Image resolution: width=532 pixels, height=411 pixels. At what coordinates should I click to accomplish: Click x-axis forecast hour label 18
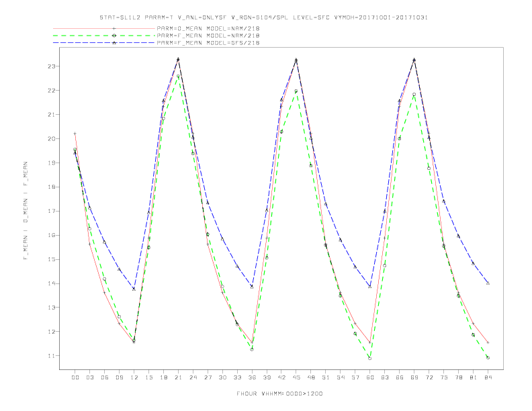click(163, 377)
